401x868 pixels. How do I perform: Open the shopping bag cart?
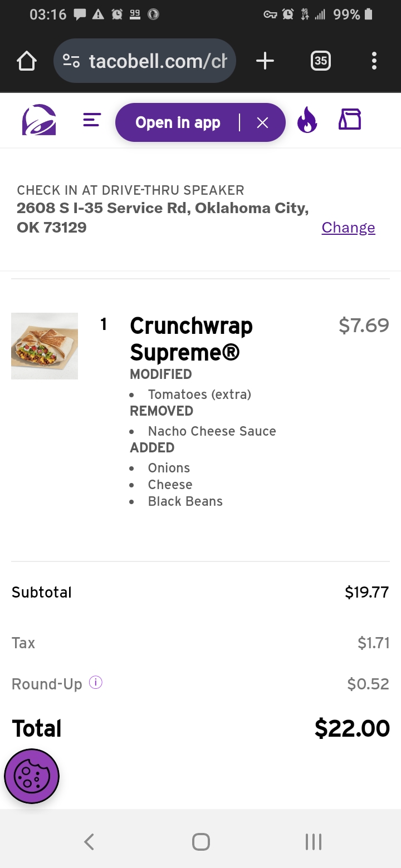pos(350,119)
